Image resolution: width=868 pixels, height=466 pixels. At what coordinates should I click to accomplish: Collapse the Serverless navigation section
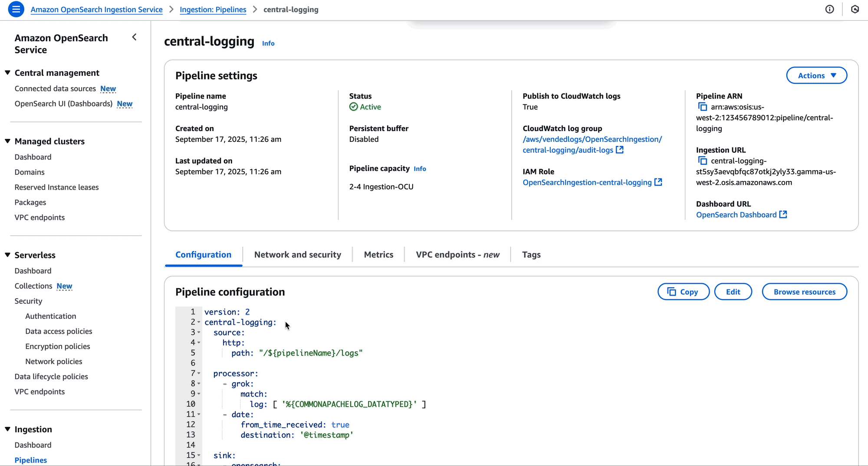coord(8,255)
